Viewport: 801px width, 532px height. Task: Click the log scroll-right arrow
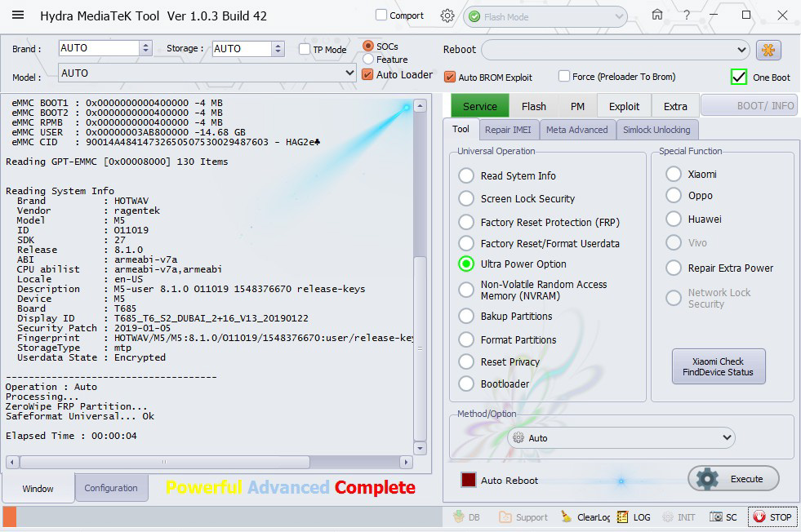click(406, 462)
